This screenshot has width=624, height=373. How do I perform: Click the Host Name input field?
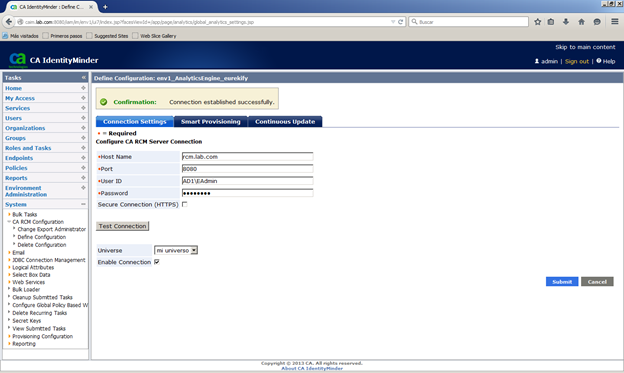248,157
